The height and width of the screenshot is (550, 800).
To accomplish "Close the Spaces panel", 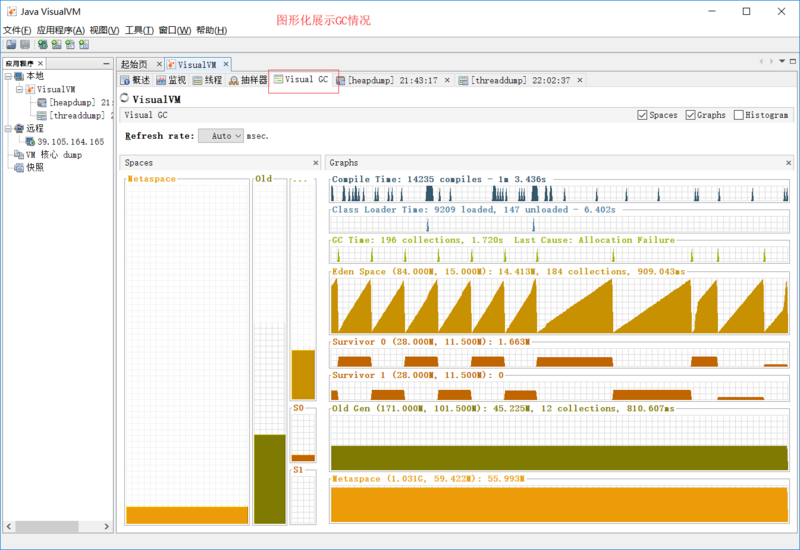I will coord(315,163).
